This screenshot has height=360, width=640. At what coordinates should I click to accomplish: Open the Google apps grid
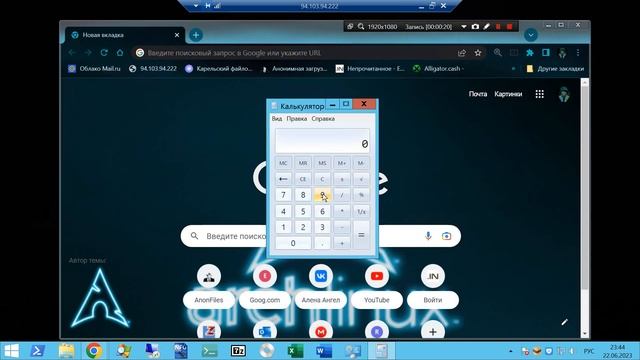tap(540, 94)
